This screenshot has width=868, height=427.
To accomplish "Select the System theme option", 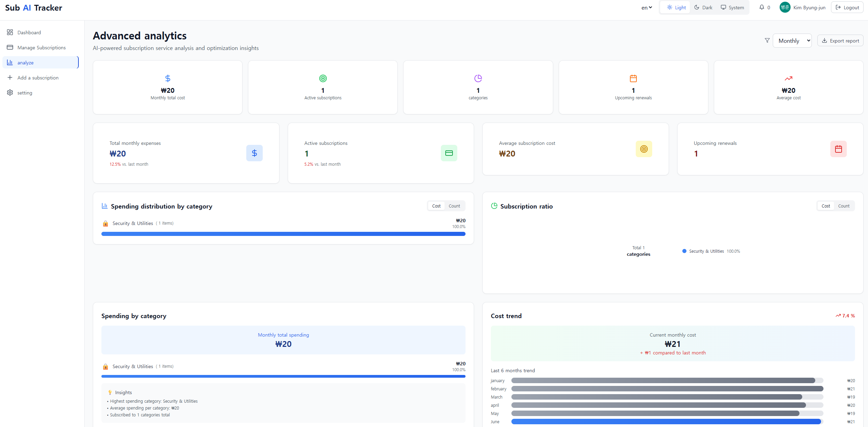I will click(x=732, y=7).
